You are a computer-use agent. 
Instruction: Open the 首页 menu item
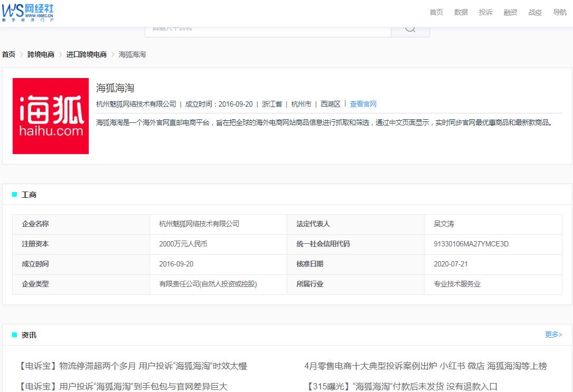tap(436, 12)
